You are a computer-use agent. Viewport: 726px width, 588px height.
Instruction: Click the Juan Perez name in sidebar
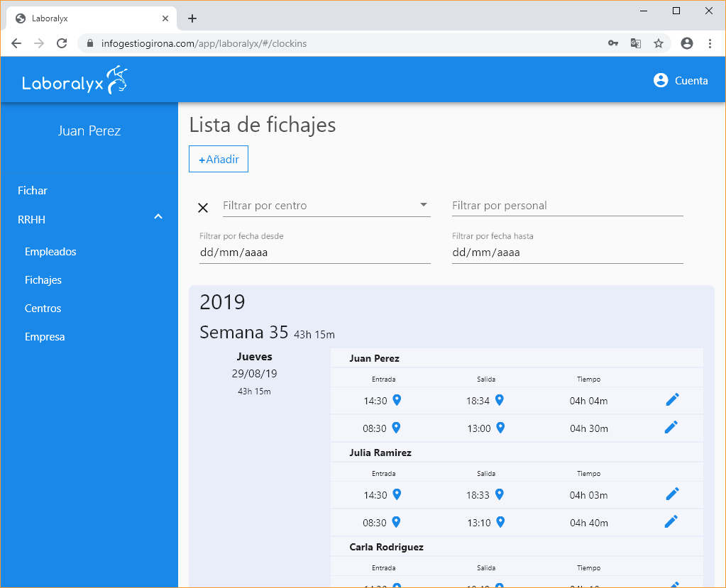[89, 131]
